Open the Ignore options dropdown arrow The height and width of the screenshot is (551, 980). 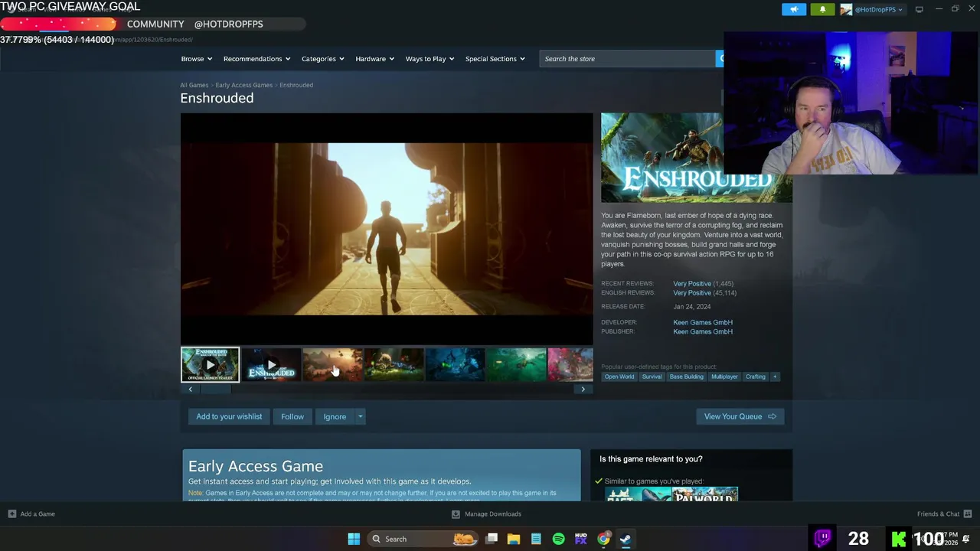(360, 416)
